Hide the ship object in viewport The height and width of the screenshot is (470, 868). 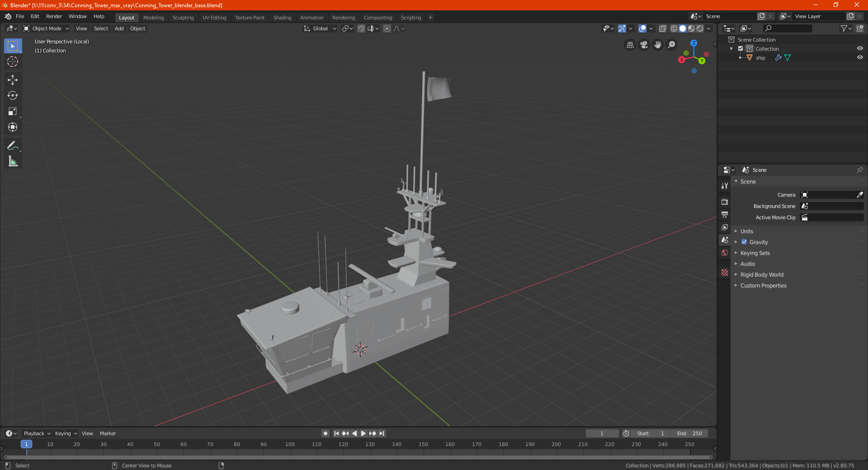tap(860, 57)
